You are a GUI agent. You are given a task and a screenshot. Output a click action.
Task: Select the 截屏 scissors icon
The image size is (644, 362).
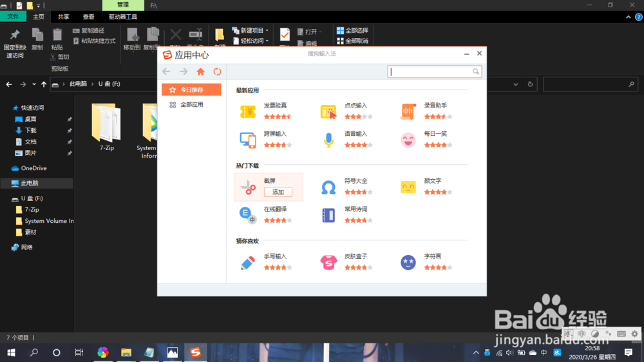click(x=248, y=187)
